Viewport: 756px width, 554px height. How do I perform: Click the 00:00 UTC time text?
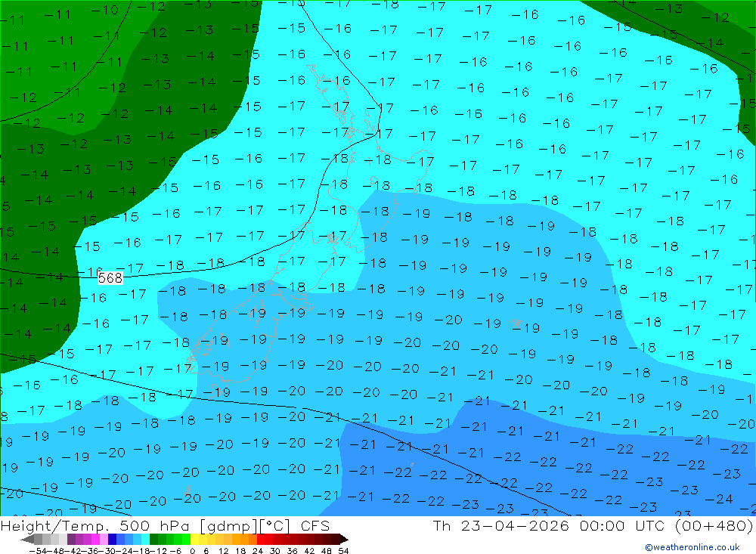pyautogui.click(x=622, y=525)
